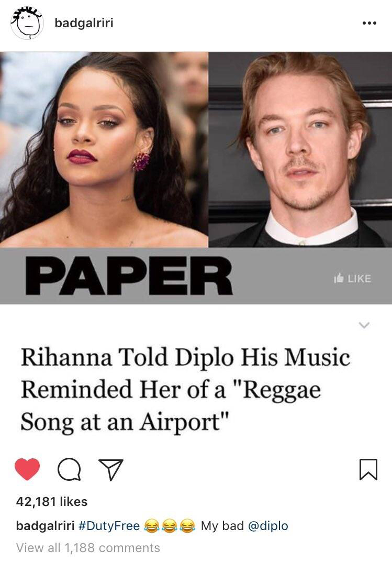Tap the My bad caption text
The image size is (392, 562).
pyautogui.click(x=222, y=526)
